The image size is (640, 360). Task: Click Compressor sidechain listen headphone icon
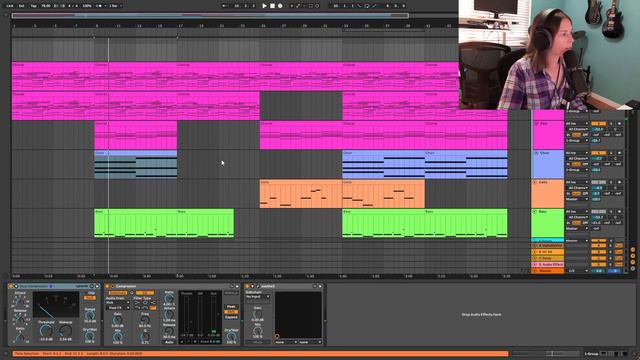(x=131, y=293)
